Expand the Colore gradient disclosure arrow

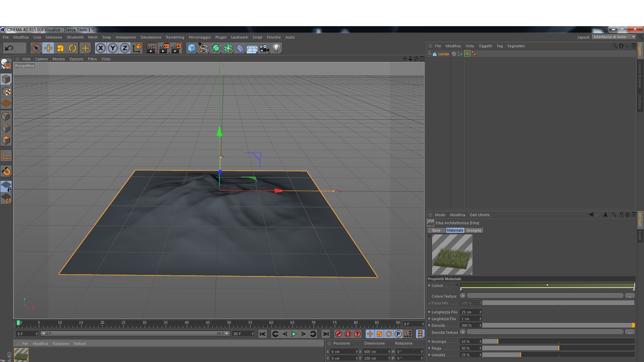(457, 285)
